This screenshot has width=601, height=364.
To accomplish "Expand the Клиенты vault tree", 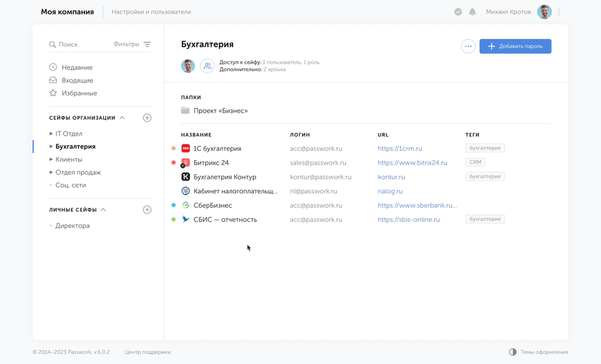I will (x=51, y=159).
